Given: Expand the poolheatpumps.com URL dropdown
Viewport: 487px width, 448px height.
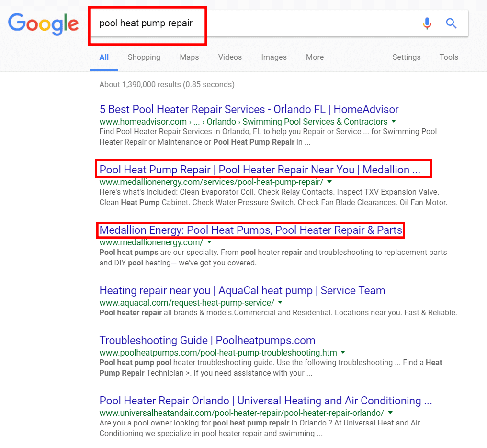Looking at the screenshot, I should pyautogui.click(x=342, y=352).
